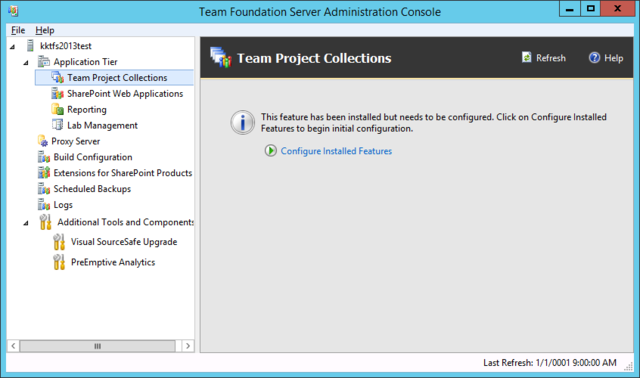Click the information icon in the message
Screen dimensions: 640x378
[x=243, y=122]
